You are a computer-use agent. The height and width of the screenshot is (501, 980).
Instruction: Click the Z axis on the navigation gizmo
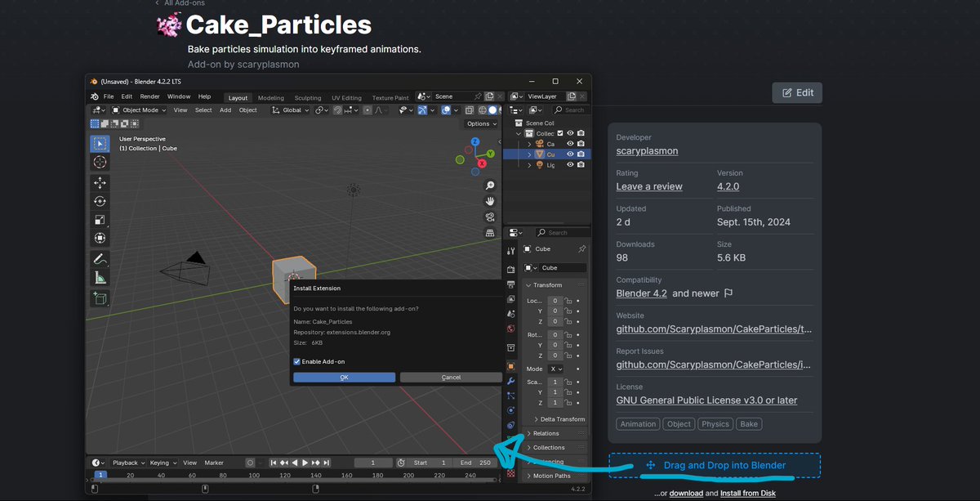(x=474, y=141)
